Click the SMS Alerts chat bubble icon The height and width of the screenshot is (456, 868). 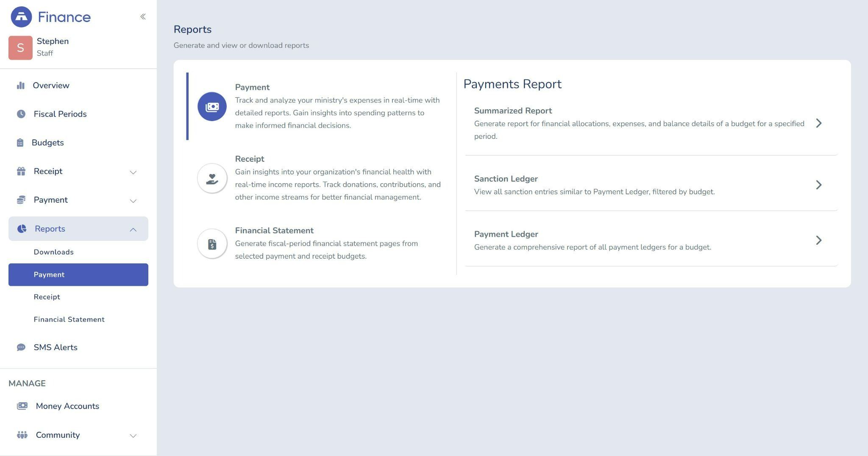tap(21, 347)
